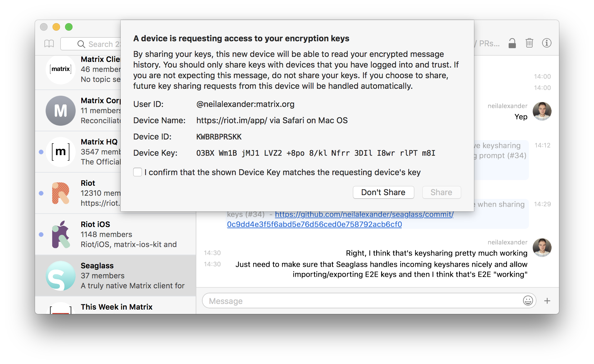Click the padlock encryption icon
This screenshot has width=594, height=364.
pos(512,43)
